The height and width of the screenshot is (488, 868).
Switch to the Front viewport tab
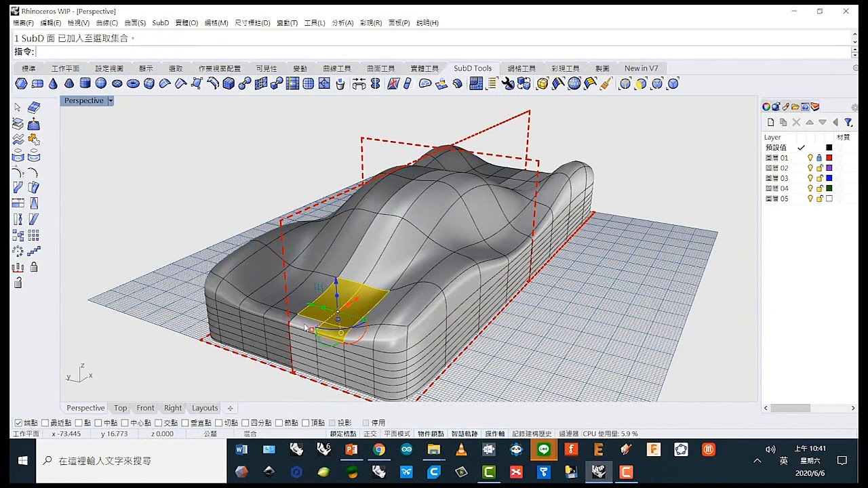[145, 408]
